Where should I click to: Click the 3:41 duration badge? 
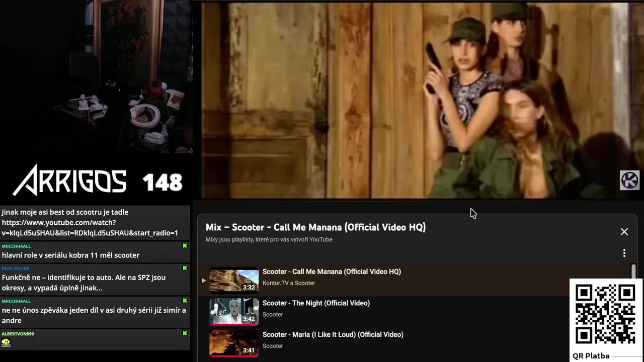click(249, 350)
